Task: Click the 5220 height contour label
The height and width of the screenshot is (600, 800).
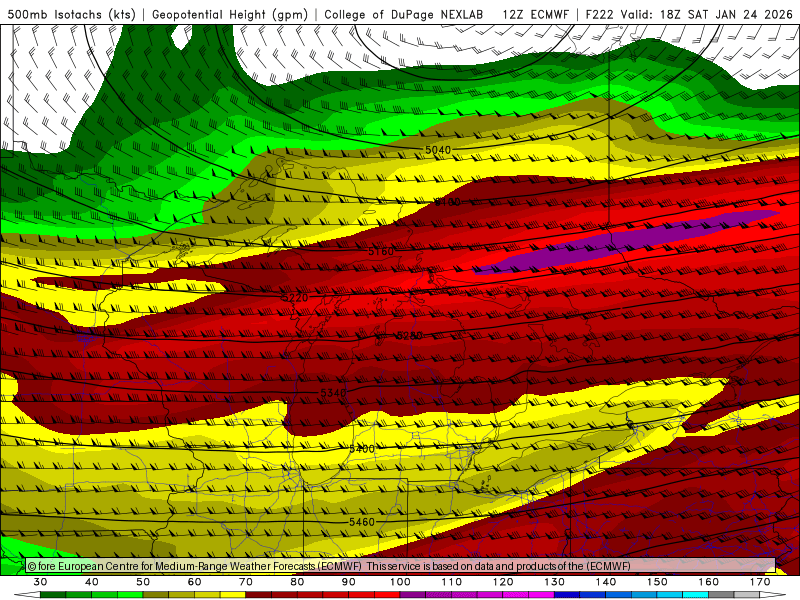Action: 295,297
